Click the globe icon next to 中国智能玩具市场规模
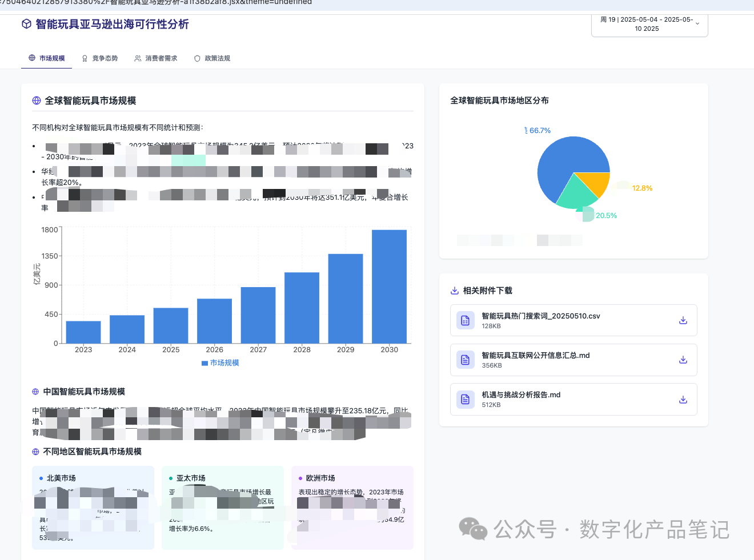The width and height of the screenshot is (754, 560). pyautogui.click(x=35, y=392)
